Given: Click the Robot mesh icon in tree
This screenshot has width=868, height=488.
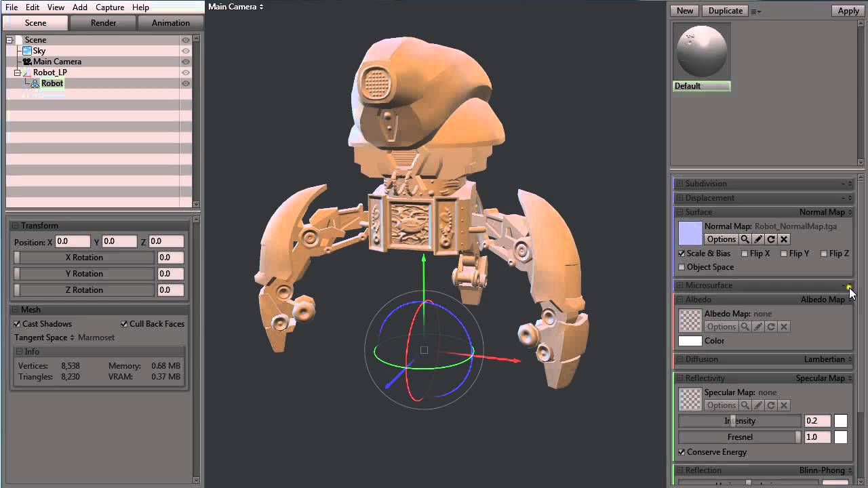Looking at the screenshot, I should click(x=35, y=83).
